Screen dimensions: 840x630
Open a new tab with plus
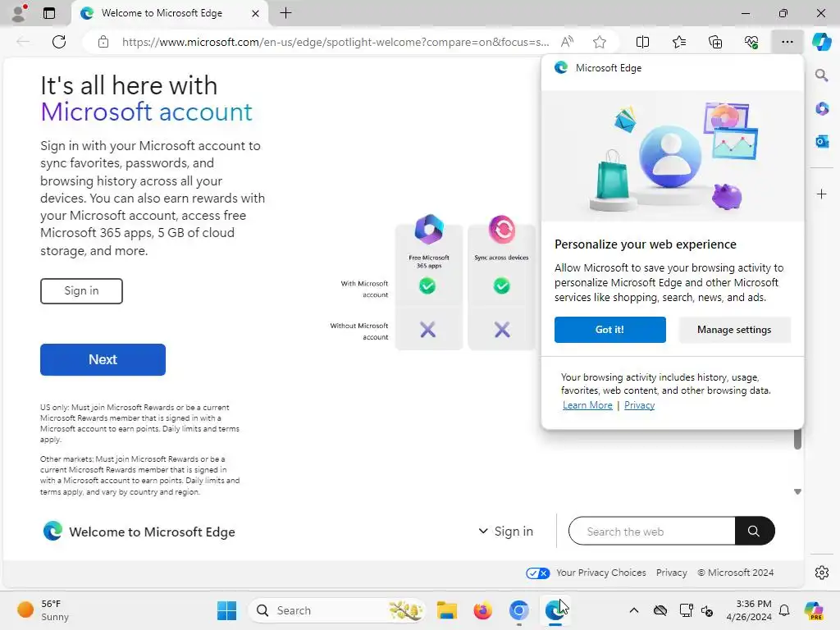[x=286, y=13]
